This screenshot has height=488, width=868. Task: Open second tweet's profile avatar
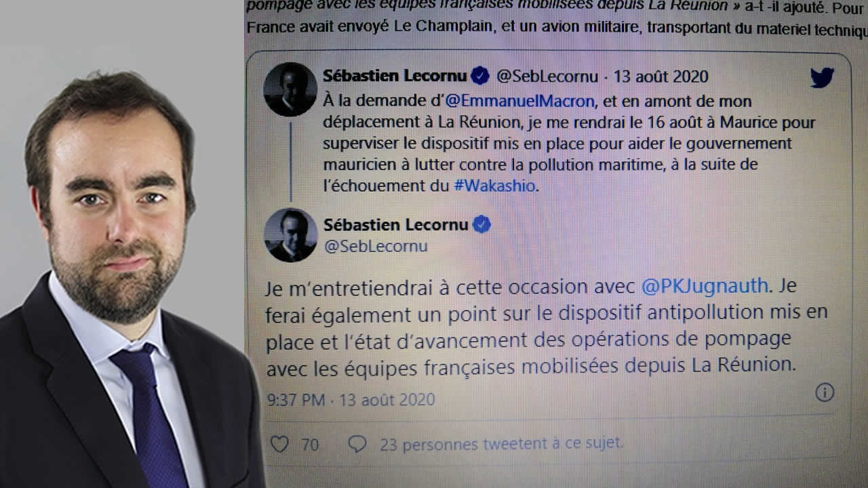coord(290,235)
